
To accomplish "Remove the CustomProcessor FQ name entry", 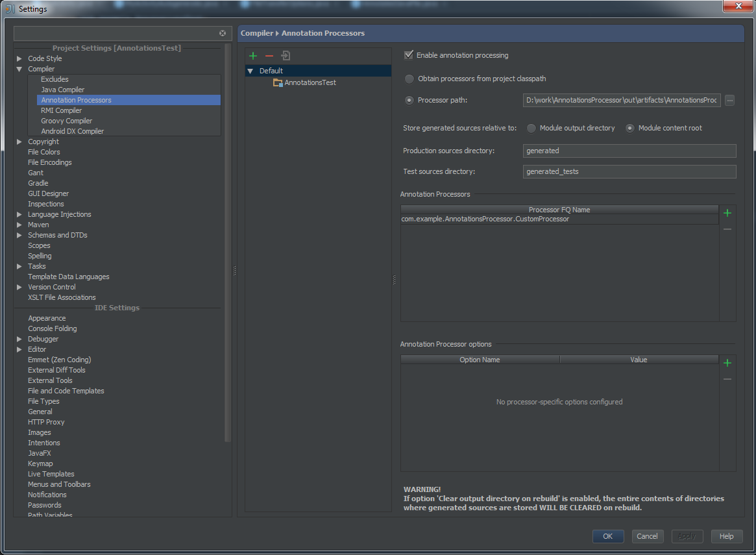I will tap(727, 228).
